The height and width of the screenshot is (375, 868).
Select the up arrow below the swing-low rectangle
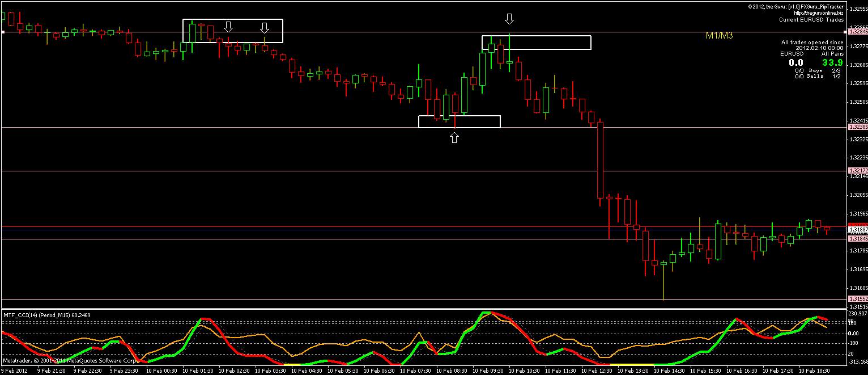point(454,136)
